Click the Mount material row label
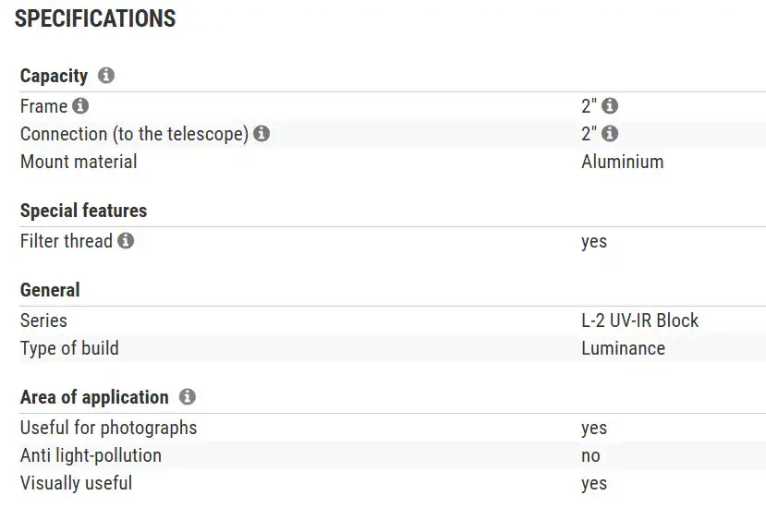This screenshot has width=766, height=532. tap(79, 162)
